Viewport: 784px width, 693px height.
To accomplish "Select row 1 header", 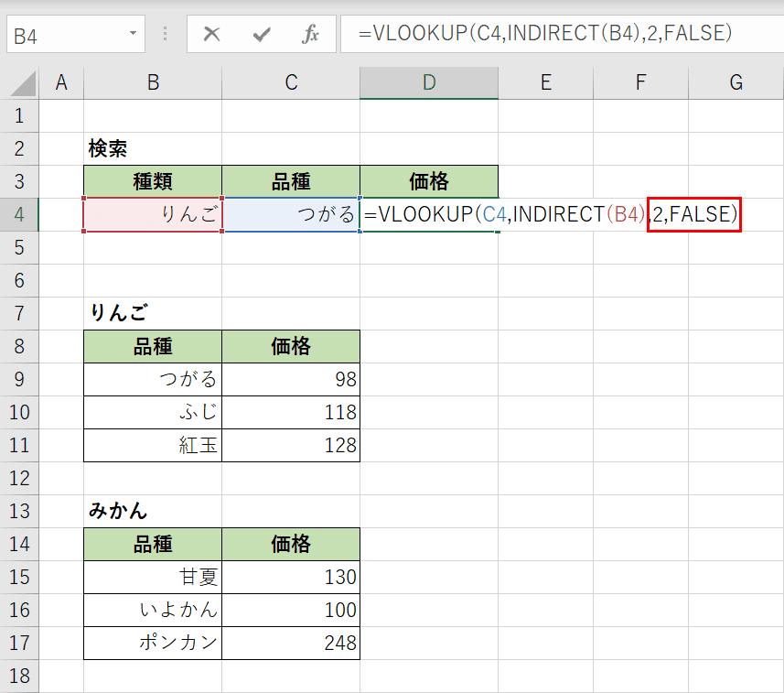I will (x=19, y=115).
